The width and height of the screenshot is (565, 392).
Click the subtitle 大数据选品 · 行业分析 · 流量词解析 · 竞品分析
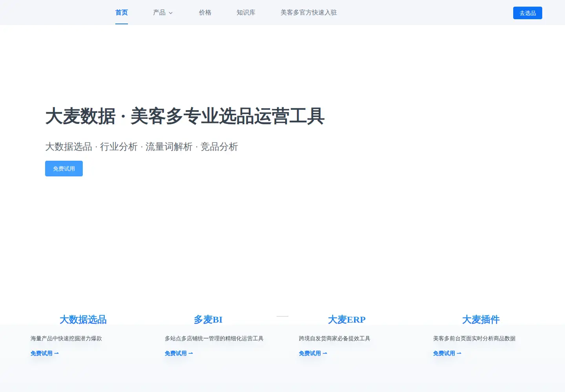click(x=142, y=147)
